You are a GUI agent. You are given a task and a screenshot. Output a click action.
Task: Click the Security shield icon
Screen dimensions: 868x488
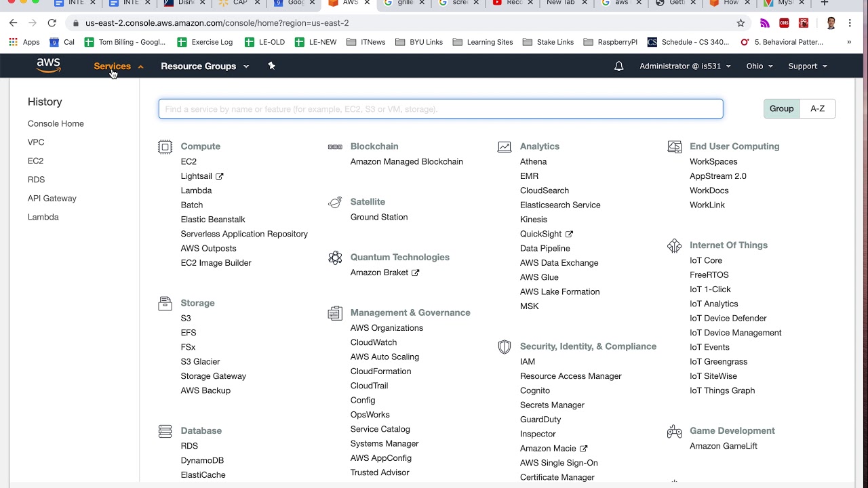(505, 347)
